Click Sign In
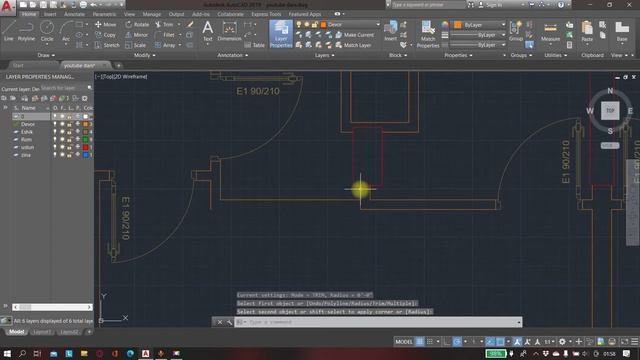Screen dimensions: 640x360 pos(490,5)
